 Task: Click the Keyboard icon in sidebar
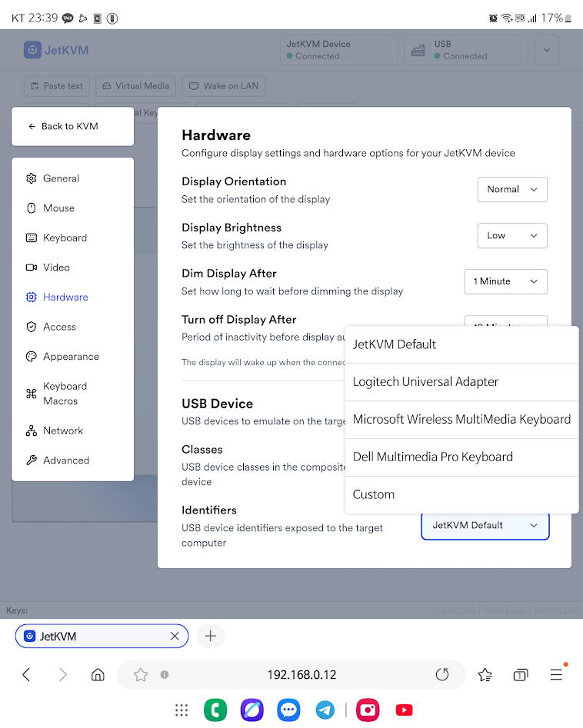click(31, 238)
